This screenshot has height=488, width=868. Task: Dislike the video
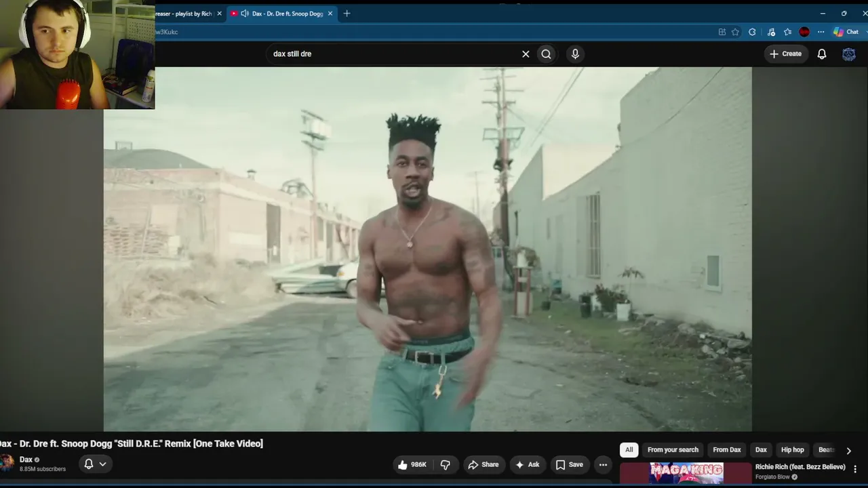click(x=446, y=464)
